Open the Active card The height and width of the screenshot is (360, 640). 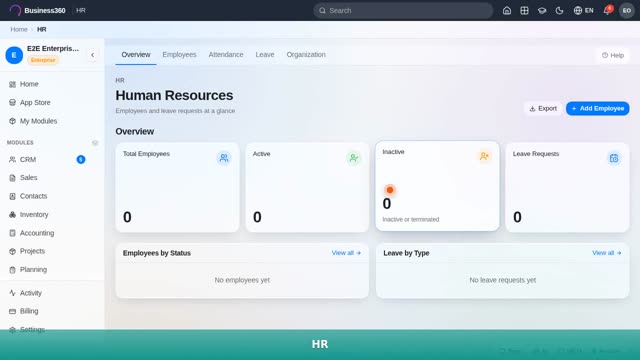[x=307, y=188]
